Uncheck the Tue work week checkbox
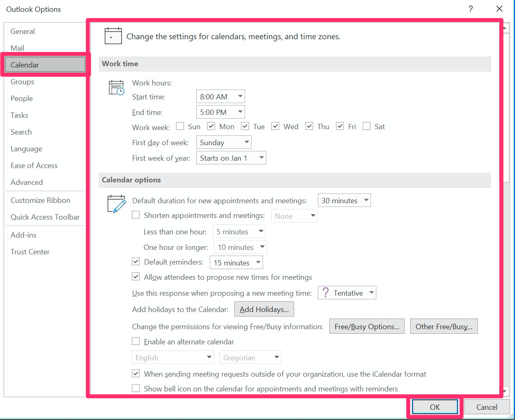This screenshot has width=515, height=420. (x=245, y=126)
